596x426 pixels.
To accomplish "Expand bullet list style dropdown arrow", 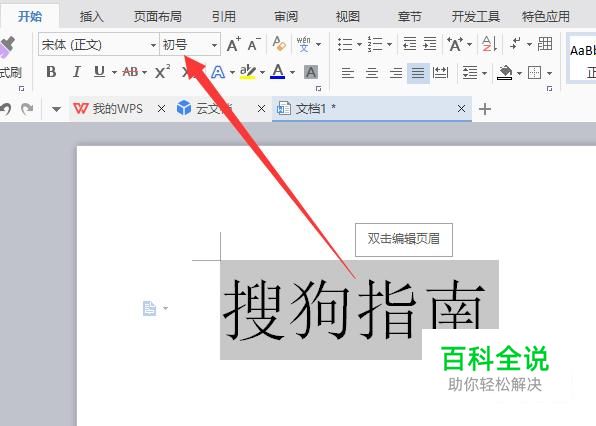I will click(x=359, y=44).
